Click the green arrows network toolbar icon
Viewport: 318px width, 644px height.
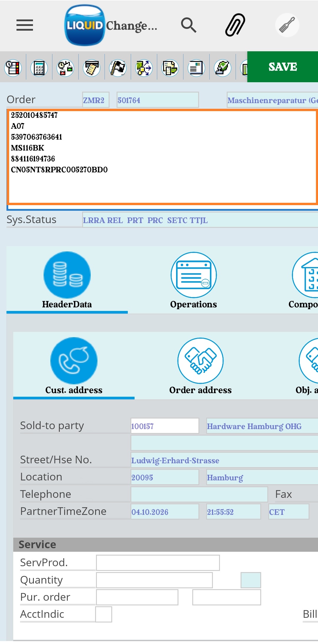144,68
